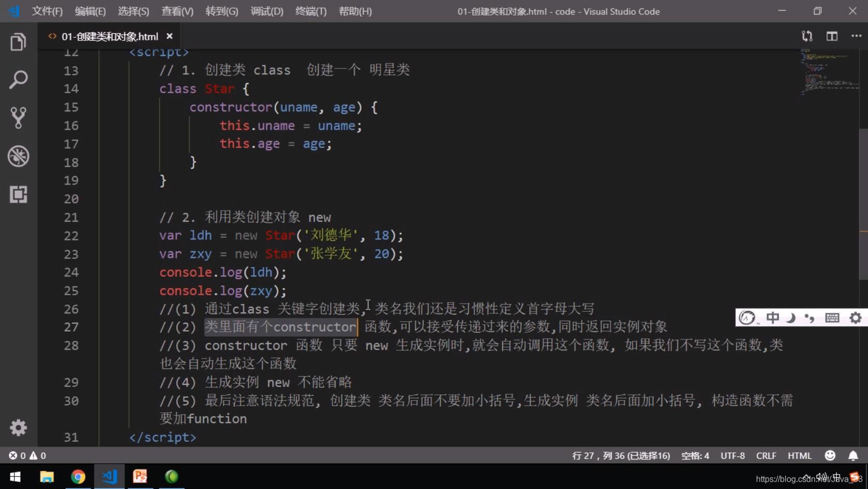
Task: Open the Source Control panel
Action: coord(18,118)
